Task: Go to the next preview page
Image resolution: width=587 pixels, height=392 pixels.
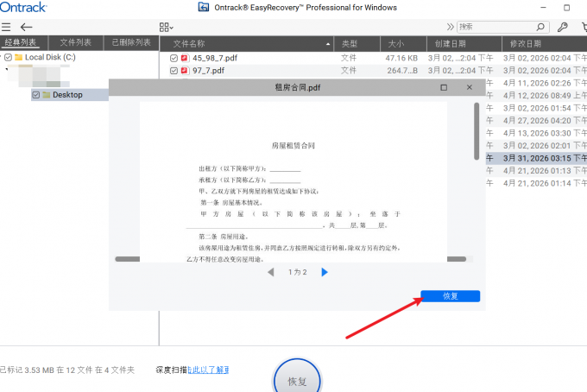Action: (x=325, y=272)
